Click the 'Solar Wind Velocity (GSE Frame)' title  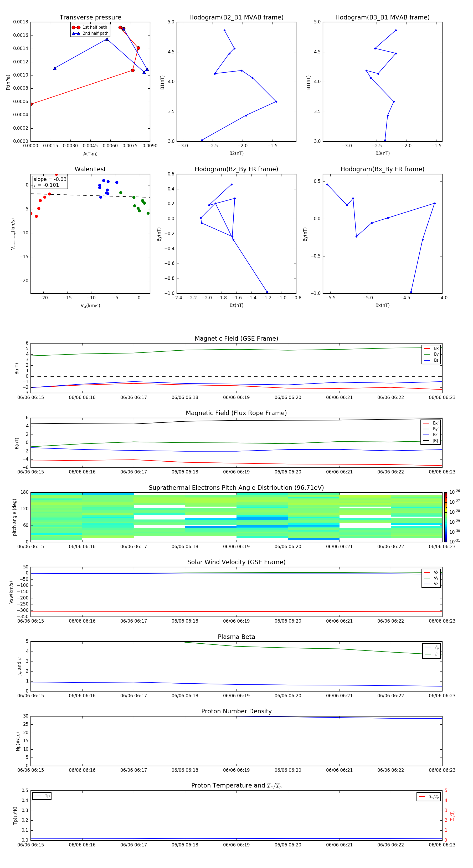[x=236, y=562]
